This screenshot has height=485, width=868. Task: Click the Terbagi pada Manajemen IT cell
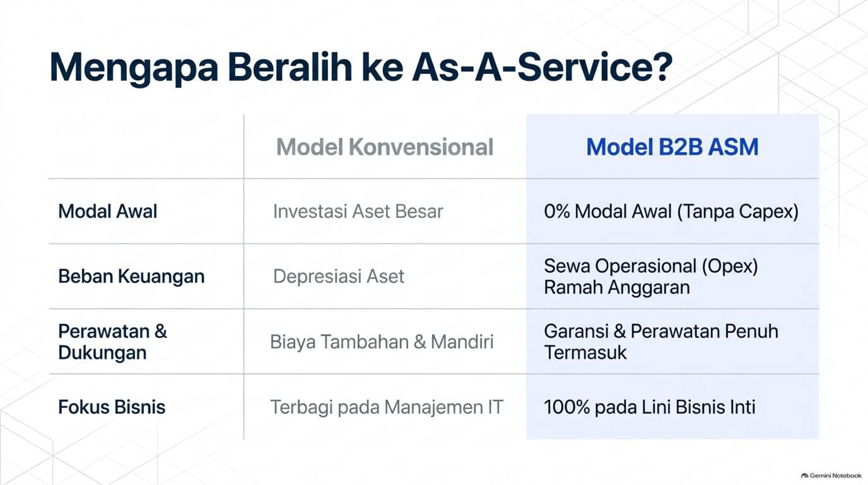[387, 407]
